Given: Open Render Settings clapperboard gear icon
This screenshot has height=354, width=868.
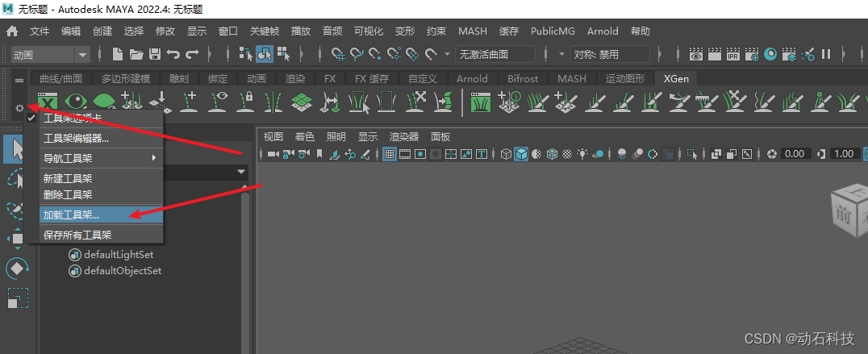Looking at the screenshot, I should pyautogui.click(x=752, y=54).
